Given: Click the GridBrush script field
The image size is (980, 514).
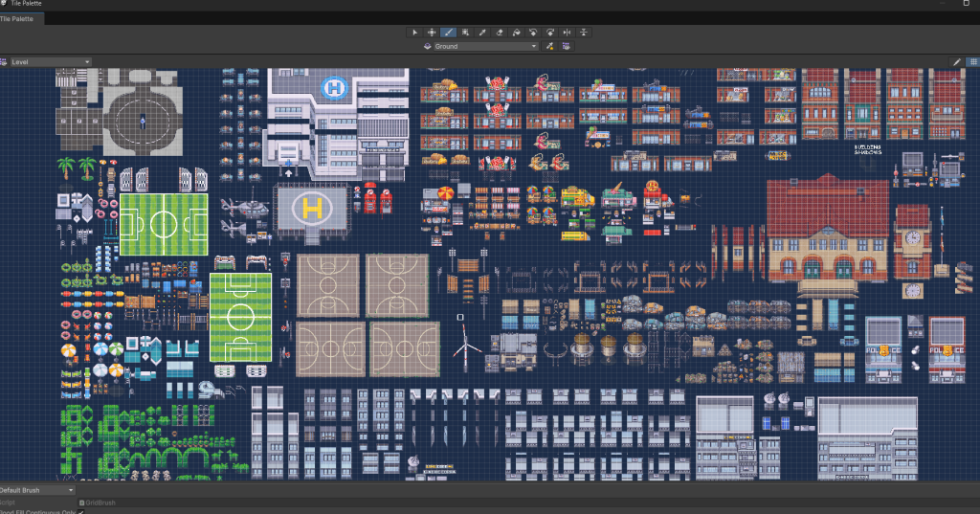Looking at the screenshot, I should coord(528,503).
